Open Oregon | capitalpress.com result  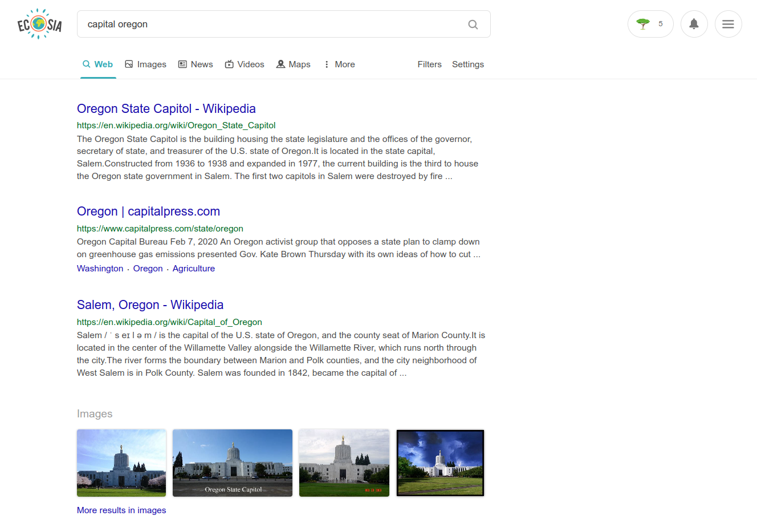(148, 212)
